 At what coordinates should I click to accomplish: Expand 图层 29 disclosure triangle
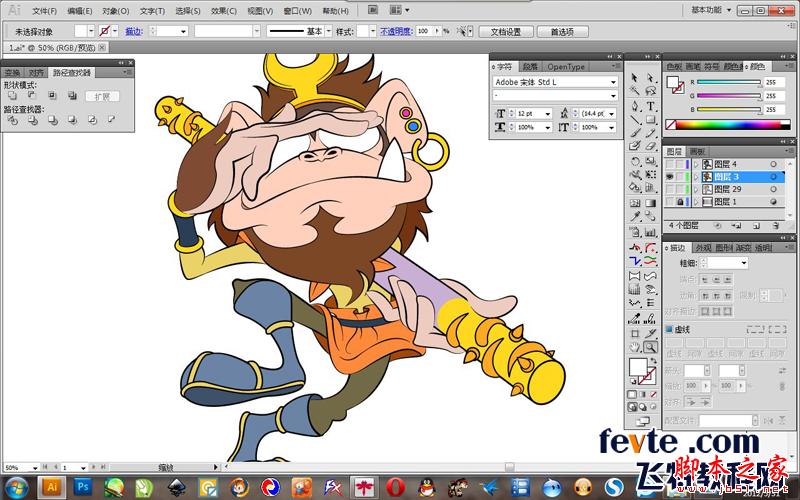[696, 189]
